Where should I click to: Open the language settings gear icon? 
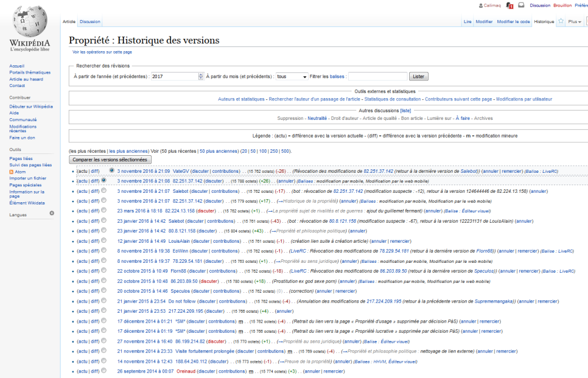pyautogui.click(x=52, y=213)
